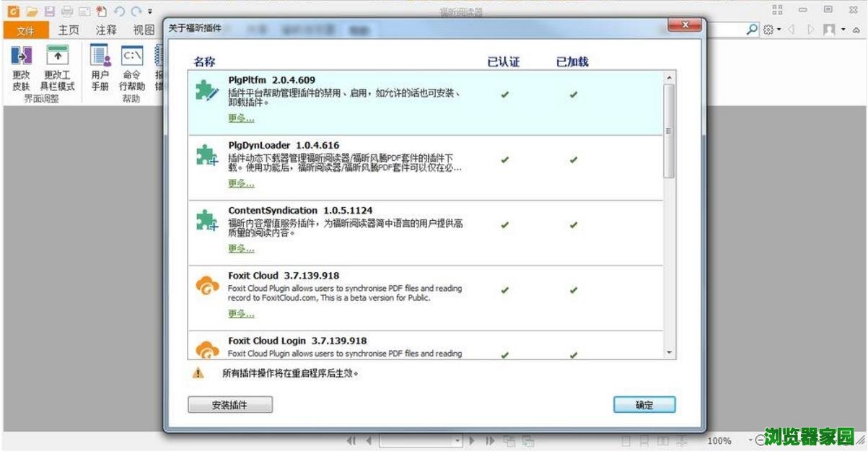Viewport: 868px width, 454px height.
Task: Click the redo arrow in quick access toolbar
Action: point(136,11)
